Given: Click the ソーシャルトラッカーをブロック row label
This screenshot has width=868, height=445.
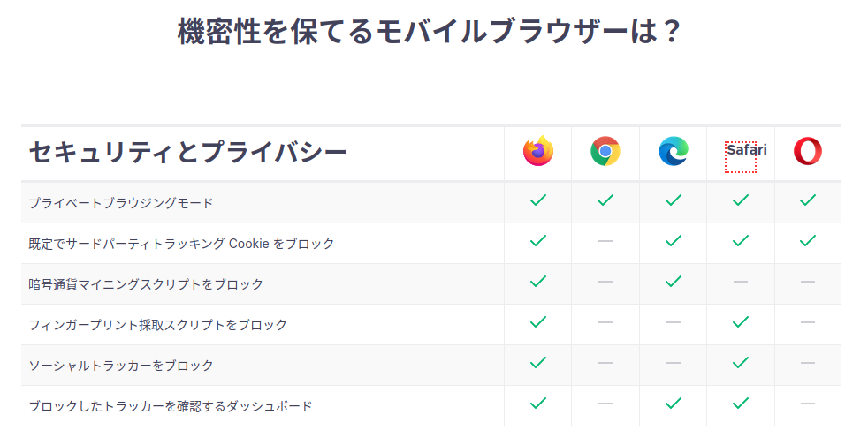Looking at the screenshot, I should coord(121,366).
